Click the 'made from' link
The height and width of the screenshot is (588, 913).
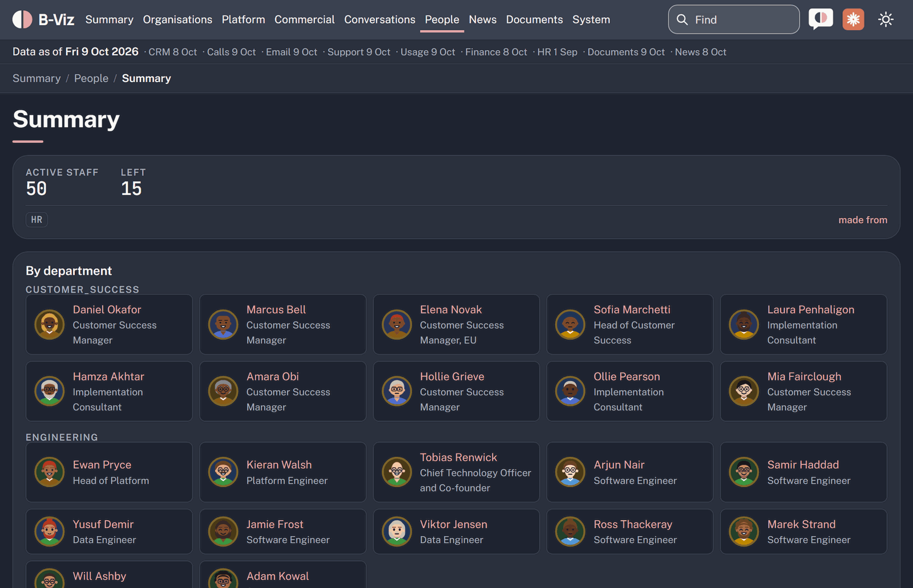863,220
